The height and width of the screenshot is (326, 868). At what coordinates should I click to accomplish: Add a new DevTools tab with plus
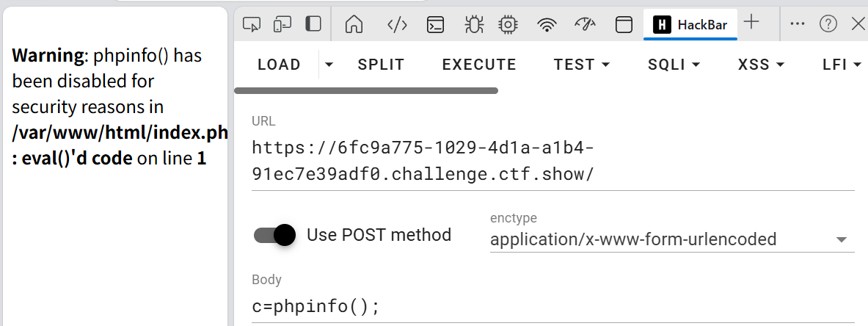[751, 23]
